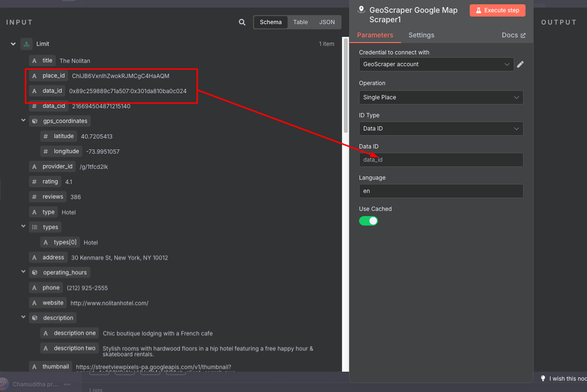Select the data_id field pill
The image size is (587, 392).
pyautogui.click(x=47, y=91)
